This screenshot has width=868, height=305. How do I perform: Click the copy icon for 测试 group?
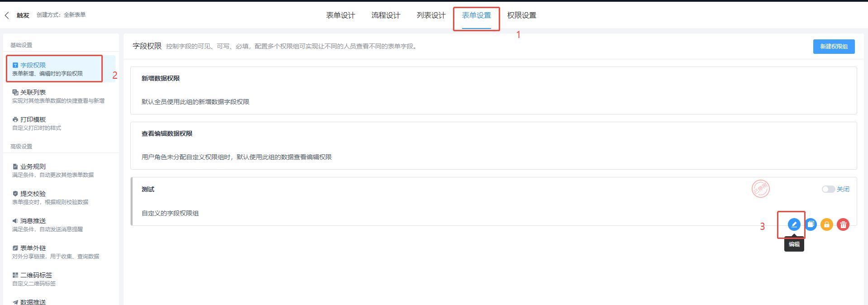pos(811,224)
